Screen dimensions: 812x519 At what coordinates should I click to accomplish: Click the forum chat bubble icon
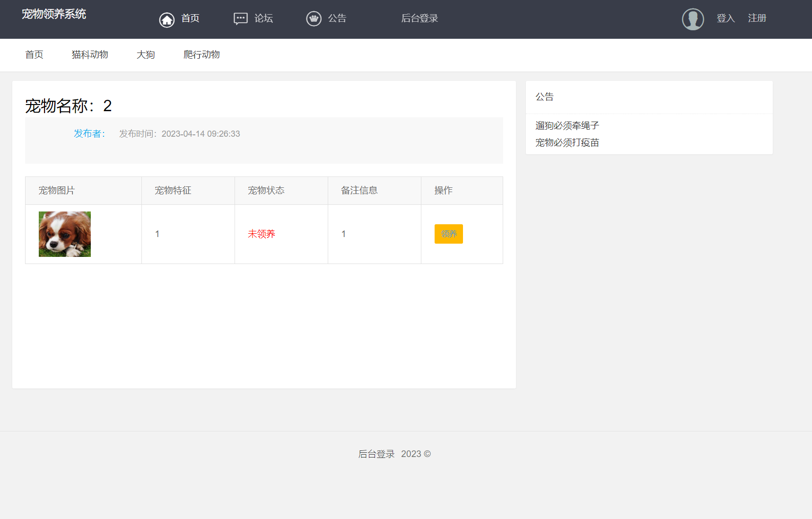click(x=240, y=19)
